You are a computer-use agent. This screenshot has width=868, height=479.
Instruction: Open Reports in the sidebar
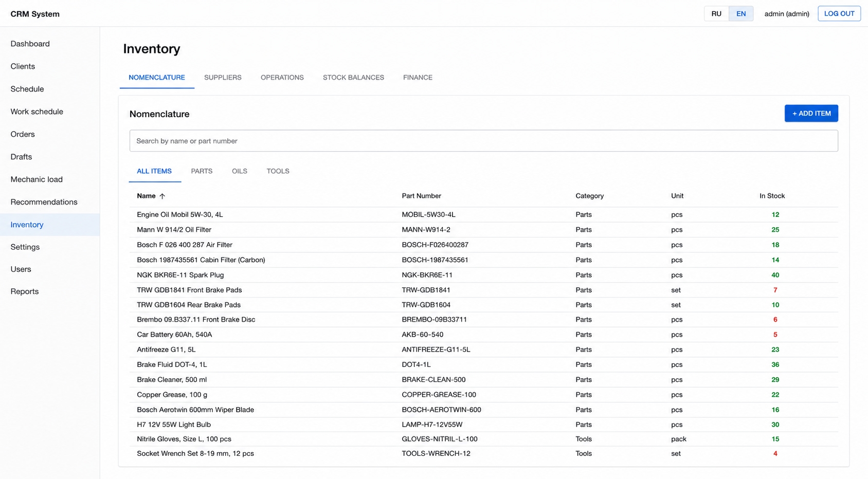pyautogui.click(x=50, y=291)
